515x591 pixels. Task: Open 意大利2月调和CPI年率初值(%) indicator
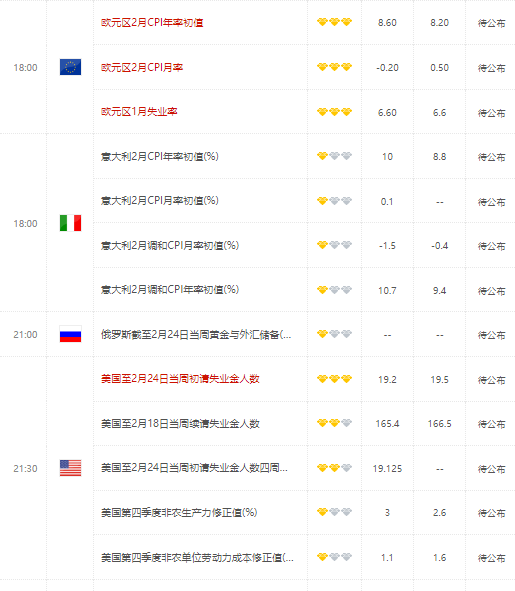(x=170, y=290)
